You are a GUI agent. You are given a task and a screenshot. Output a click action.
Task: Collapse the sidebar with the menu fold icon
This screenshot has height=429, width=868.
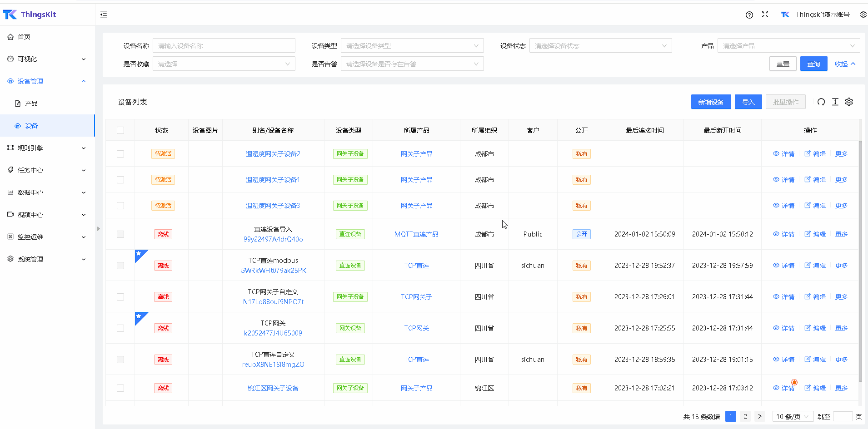104,15
